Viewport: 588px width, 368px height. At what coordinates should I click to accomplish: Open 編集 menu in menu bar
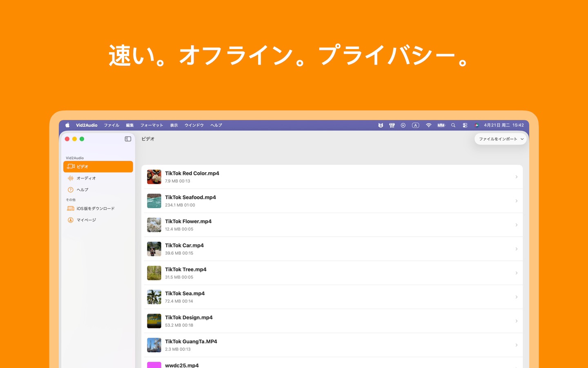coord(130,126)
